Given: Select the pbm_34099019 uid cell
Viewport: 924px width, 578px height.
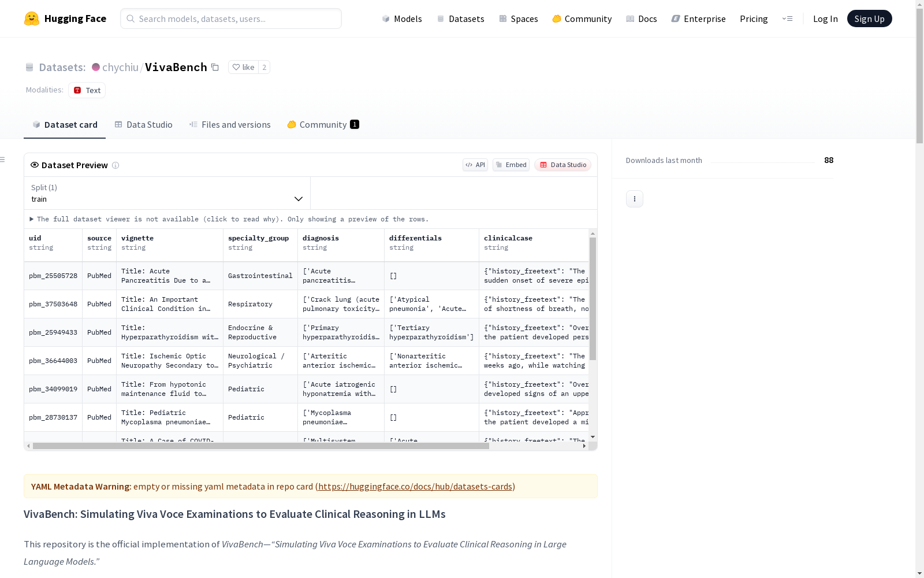Looking at the screenshot, I should (53, 390).
